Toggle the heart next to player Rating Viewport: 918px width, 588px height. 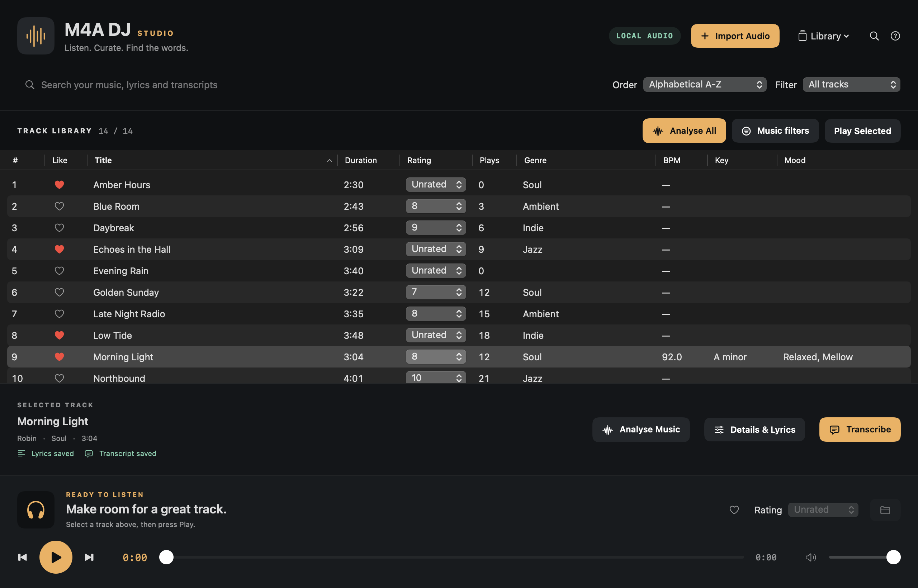coord(734,510)
